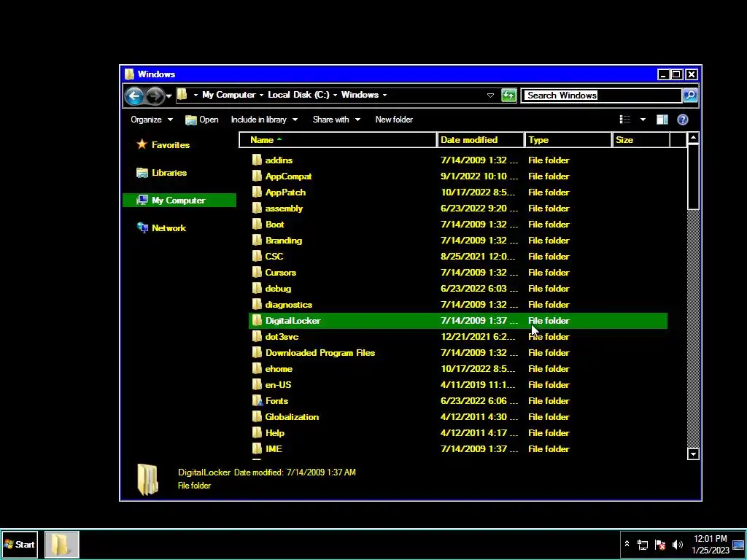
Task: Click the CSC folder icon
Action: (258, 256)
